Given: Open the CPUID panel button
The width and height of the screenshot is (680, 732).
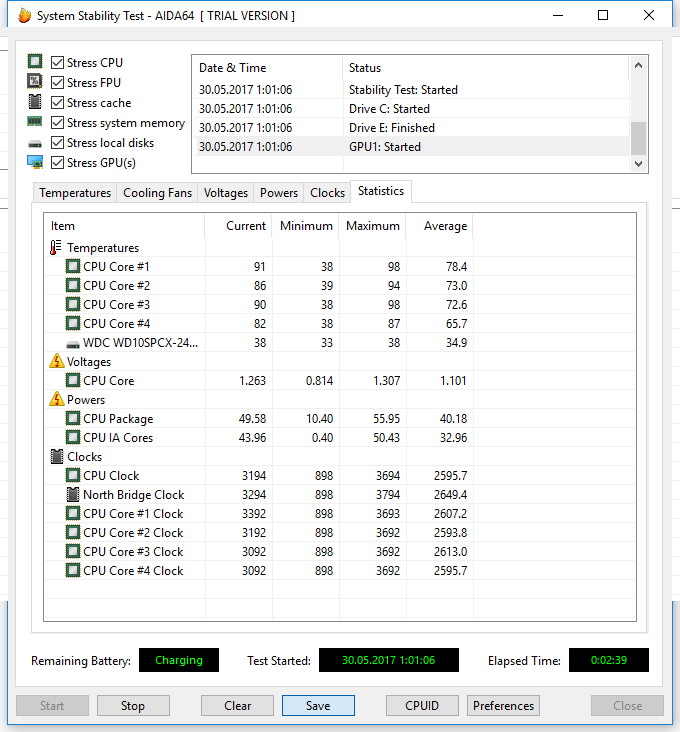Looking at the screenshot, I should (422, 705).
